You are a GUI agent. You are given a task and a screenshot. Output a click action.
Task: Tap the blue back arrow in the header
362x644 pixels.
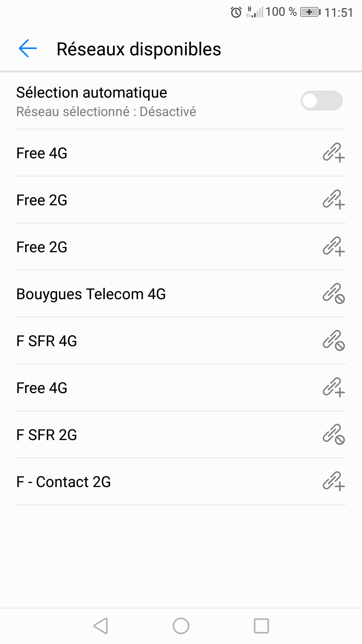(x=28, y=49)
